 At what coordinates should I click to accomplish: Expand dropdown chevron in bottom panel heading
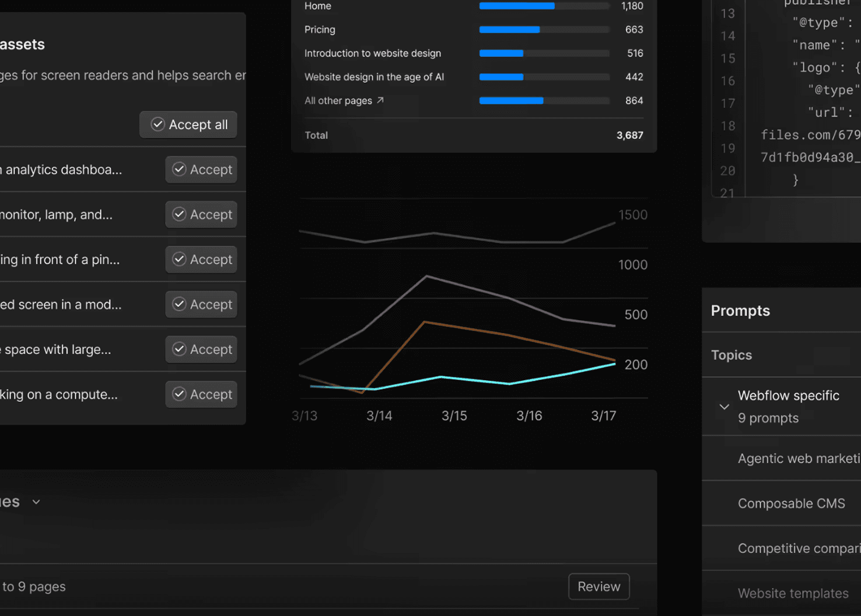(x=36, y=502)
